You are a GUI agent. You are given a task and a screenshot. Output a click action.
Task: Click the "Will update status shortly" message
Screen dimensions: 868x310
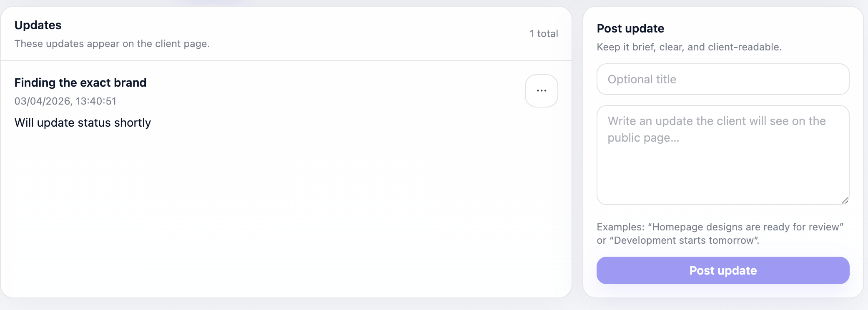[83, 122]
